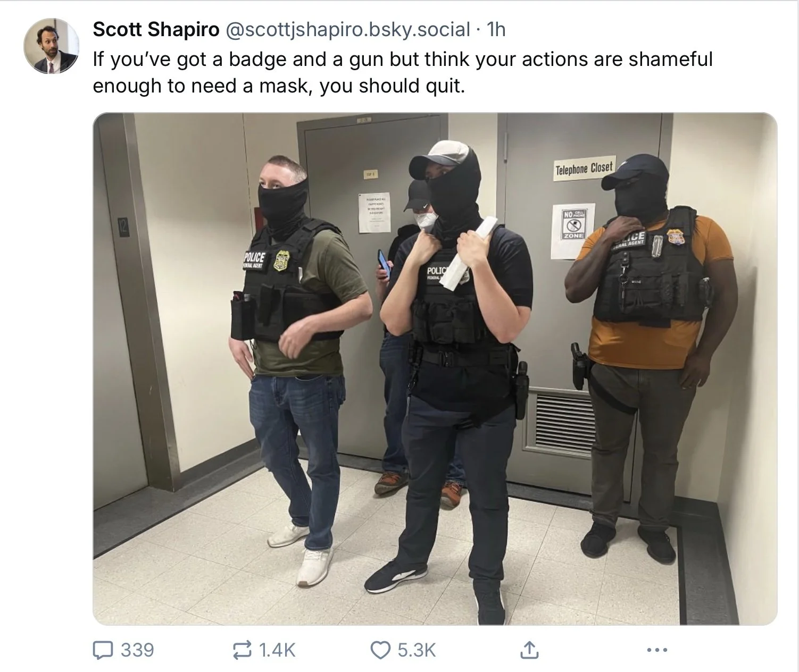Click the Scott Shapiro display name
Viewport: 799px width, 672px height.
[156, 30]
